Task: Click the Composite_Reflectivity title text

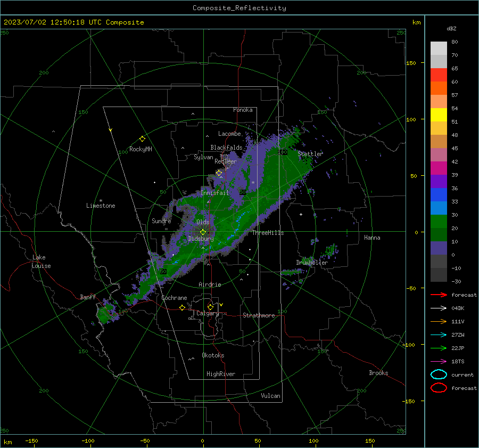Action: 239,8
